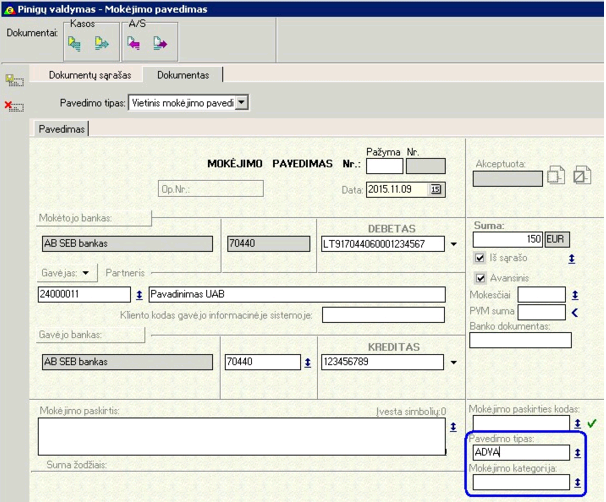Viewport: 606px width, 502px height.
Task: Click the DEBETAS account number field
Action: point(383,244)
